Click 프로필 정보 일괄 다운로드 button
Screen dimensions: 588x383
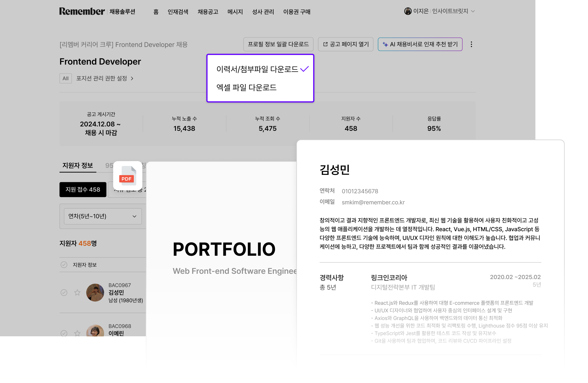(278, 44)
